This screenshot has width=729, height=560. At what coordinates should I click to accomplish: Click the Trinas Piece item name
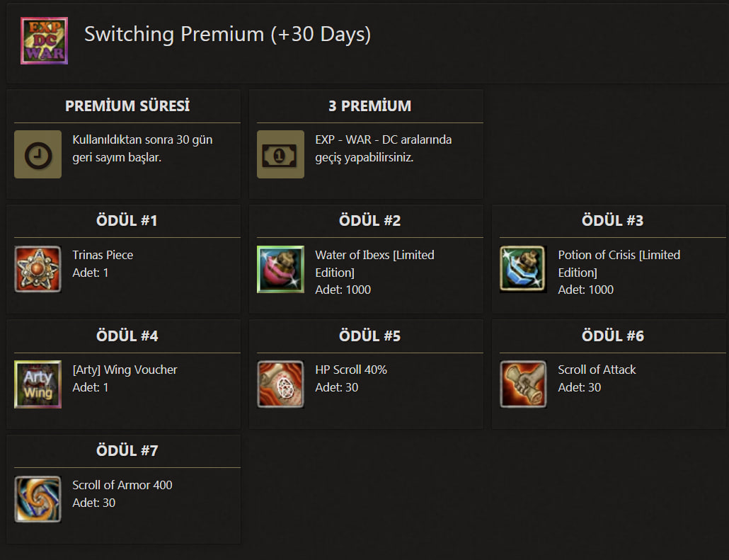point(103,255)
